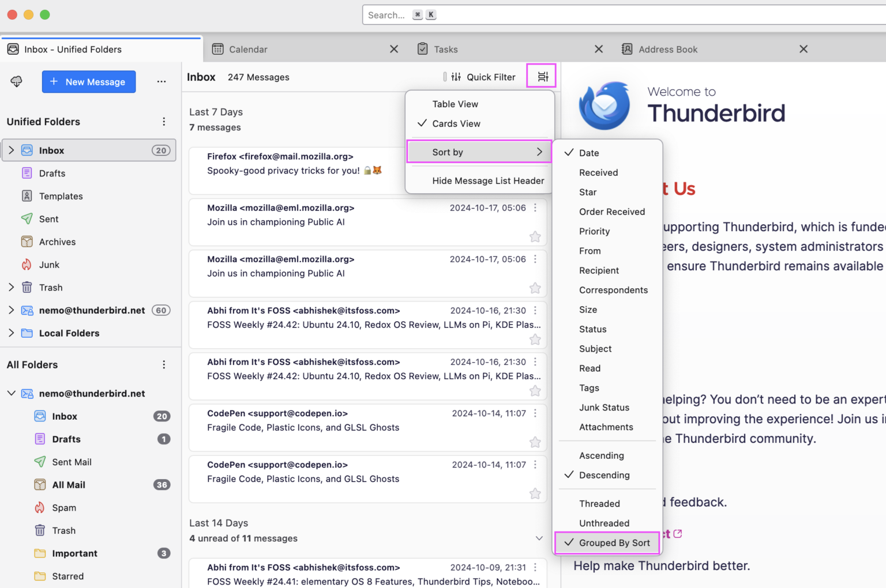Viewport: 886px width, 588px height.
Task: Expand the Trash folder under Unified Folders
Action: (x=11, y=288)
